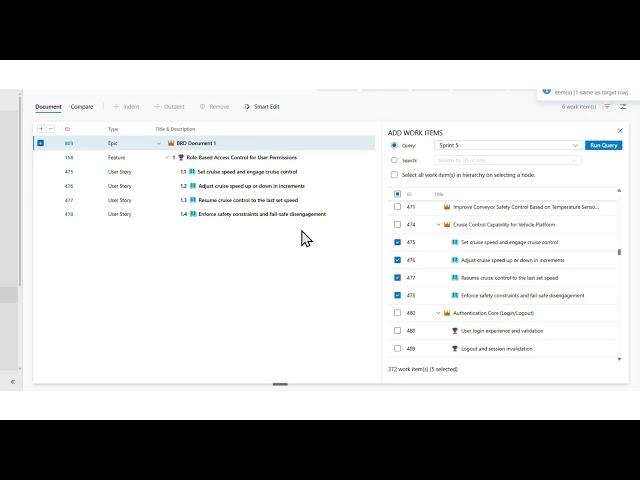Click the Title & Description column header
This screenshot has width=640, height=480.
(x=175, y=129)
